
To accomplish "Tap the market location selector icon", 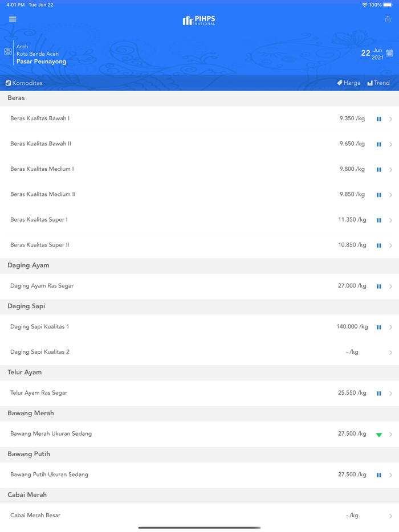I will pos(8,52).
